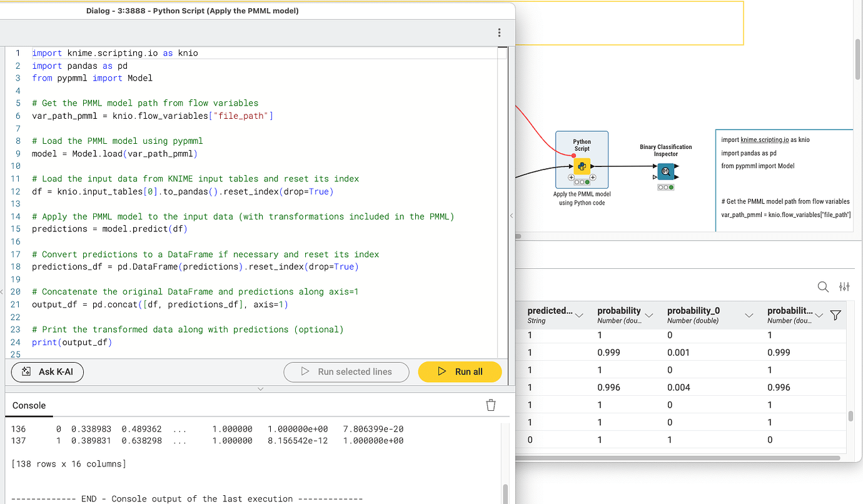Add a left port on Python Script node

pyautogui.click(x=571, y=178)
